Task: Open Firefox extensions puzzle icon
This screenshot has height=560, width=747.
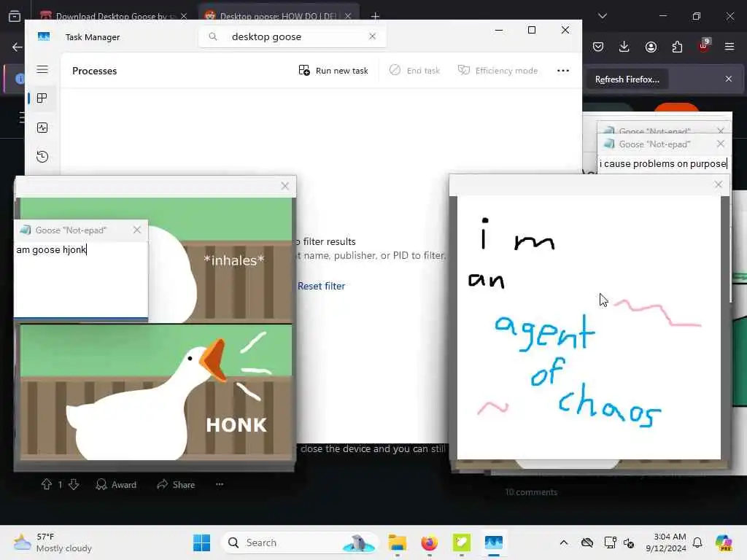Action: pos(677,47)
